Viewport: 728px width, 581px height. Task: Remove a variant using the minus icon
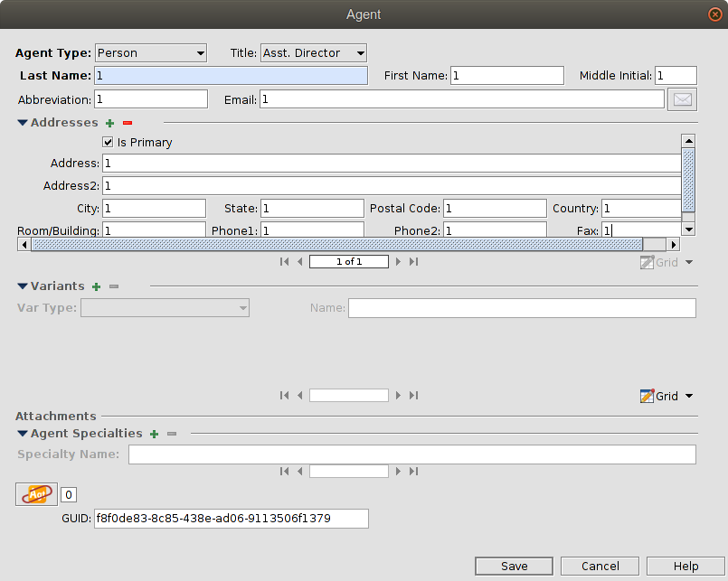112,286
